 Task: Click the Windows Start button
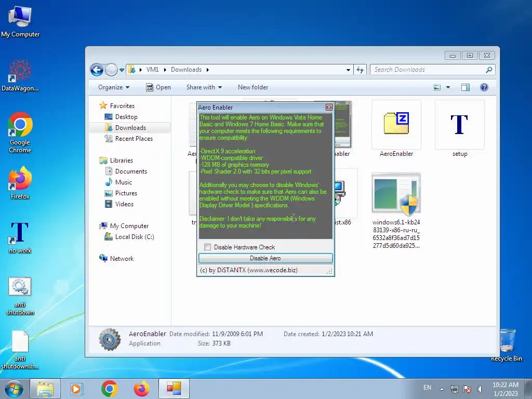click(x=14, y=389)
